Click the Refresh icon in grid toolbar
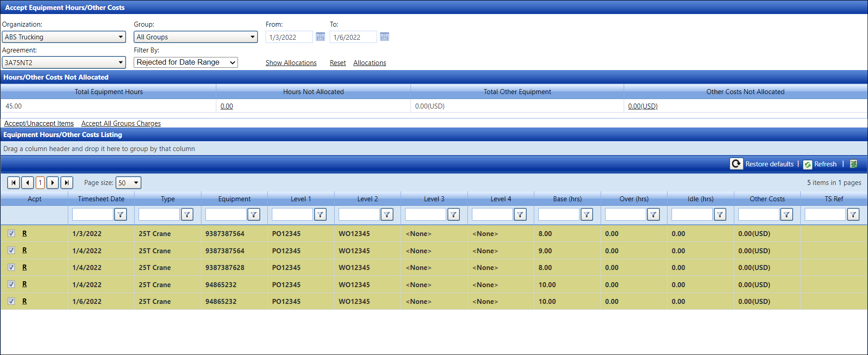The image size is (868, 355). pos(807,164)
